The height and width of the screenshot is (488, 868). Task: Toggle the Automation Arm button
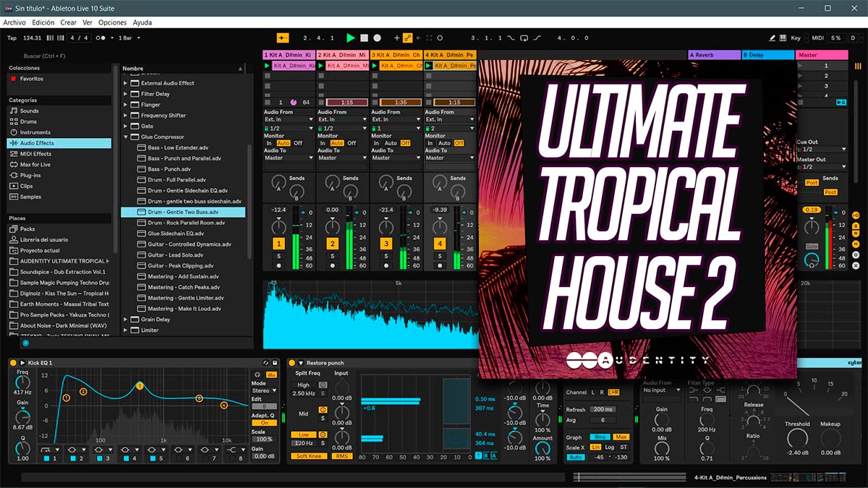point(407,38)
